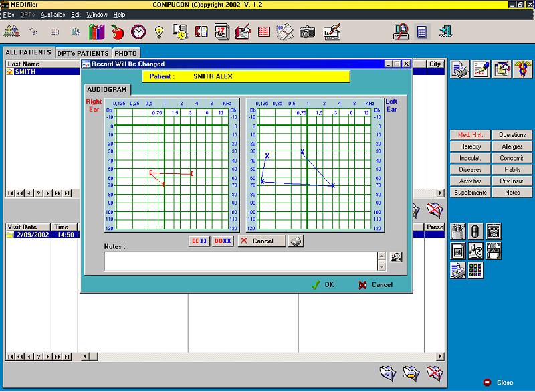Open the Allergies history button
Viewport: 535px width, 392px height.
tap(512, 146)
